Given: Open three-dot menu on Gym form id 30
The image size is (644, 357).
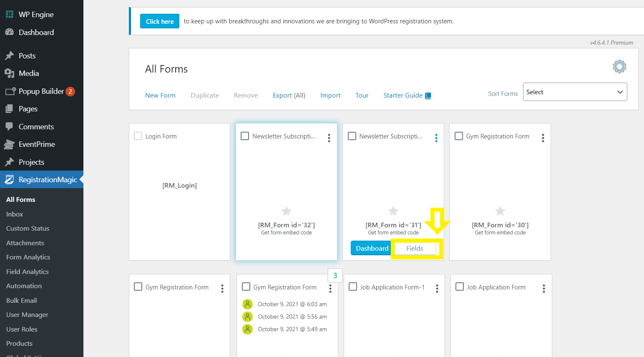Looking at the screenshot, I should tap(543, 138).
